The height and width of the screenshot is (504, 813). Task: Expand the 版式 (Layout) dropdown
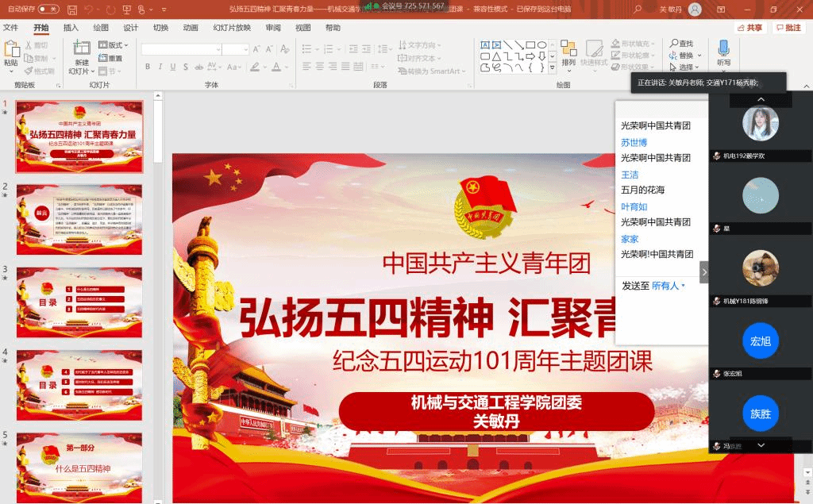[x=114, y=45]
